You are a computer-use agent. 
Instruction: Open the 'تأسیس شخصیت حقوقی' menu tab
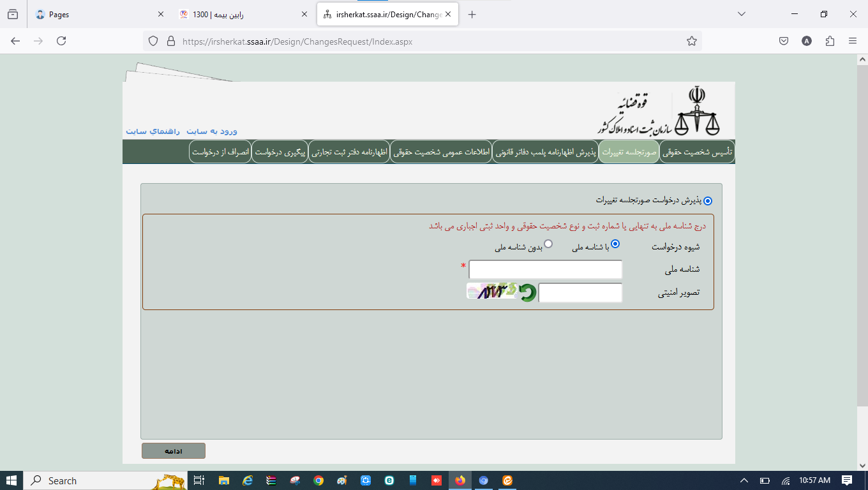(x=697, y=152)
